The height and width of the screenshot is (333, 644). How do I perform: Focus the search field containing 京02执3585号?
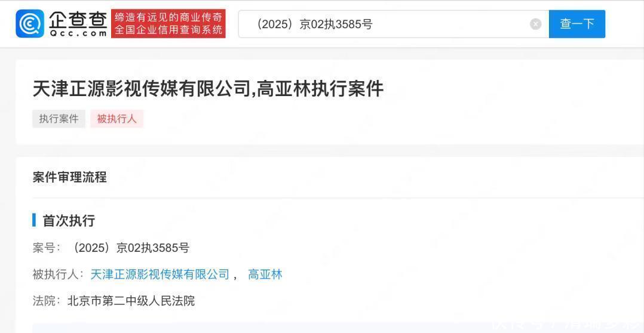coord(394,24)
